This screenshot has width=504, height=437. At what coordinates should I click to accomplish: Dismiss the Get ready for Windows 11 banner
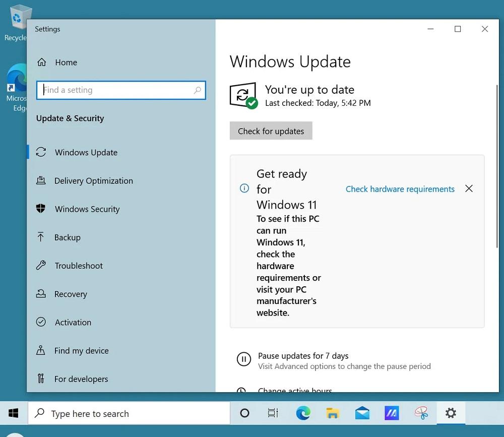[x=469, y=189]
